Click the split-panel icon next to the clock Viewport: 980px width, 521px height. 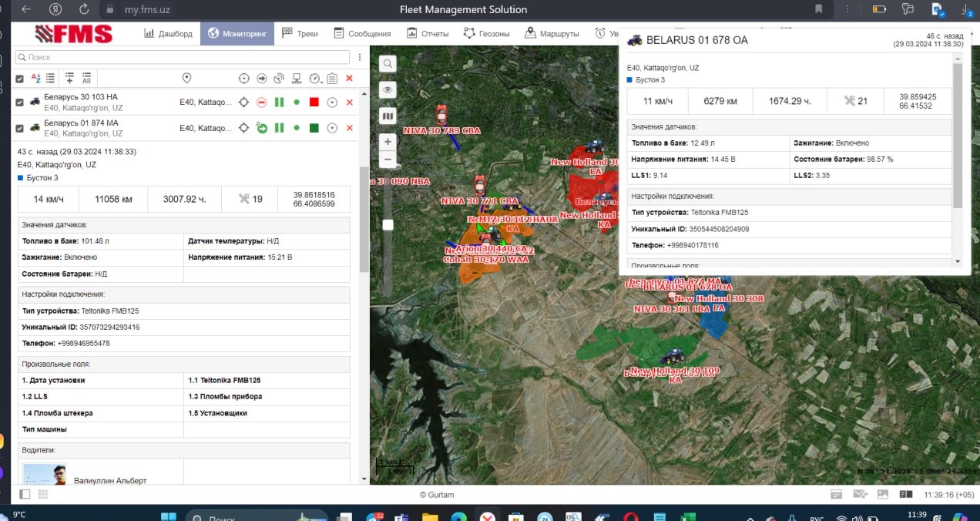tap(907, 494)
